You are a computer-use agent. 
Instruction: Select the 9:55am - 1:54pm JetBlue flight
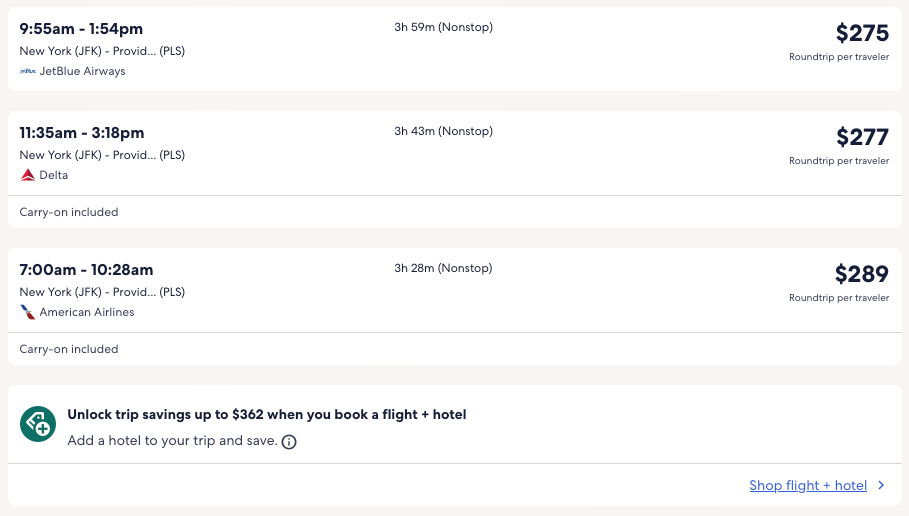tap(81, 30)
